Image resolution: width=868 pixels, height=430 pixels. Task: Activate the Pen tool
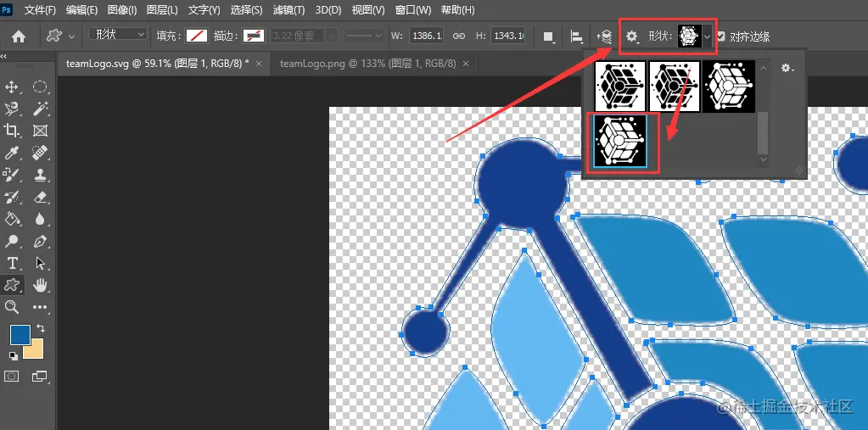pos(40,241)
